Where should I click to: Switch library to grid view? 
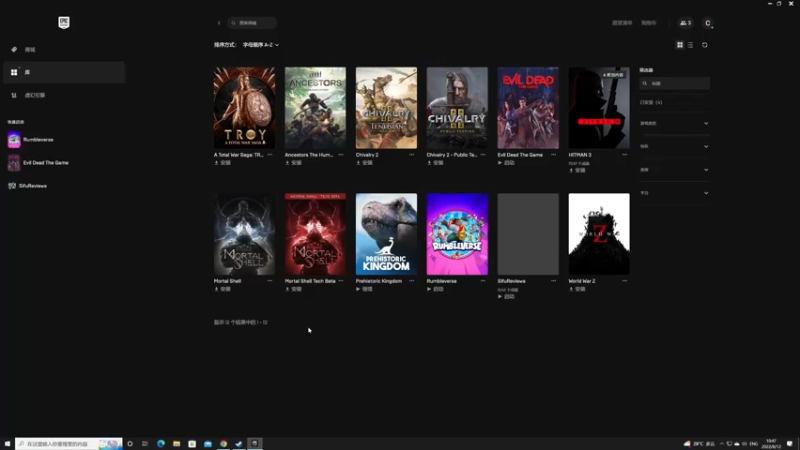pyautogui.click(x=680, y=45)
